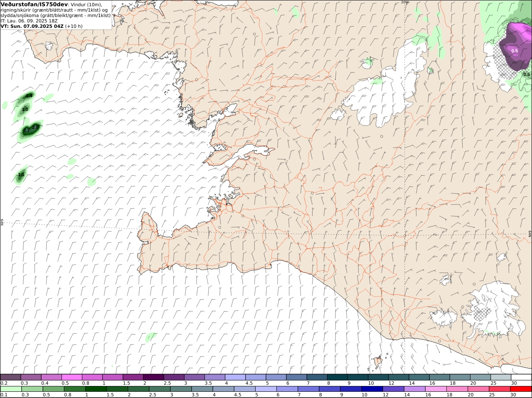
Task: Click the 2.7 precipitation value label
Action: 26,130
